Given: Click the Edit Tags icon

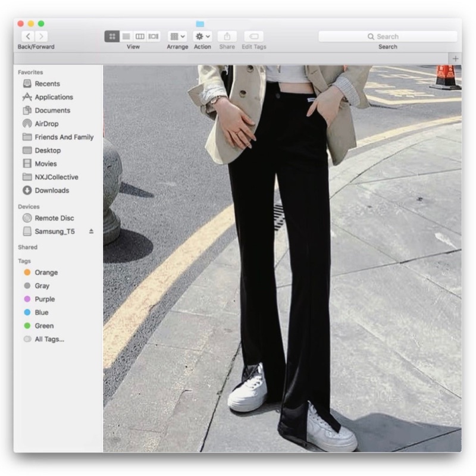Looking at the screenshot, I should [x=254, y=36].
